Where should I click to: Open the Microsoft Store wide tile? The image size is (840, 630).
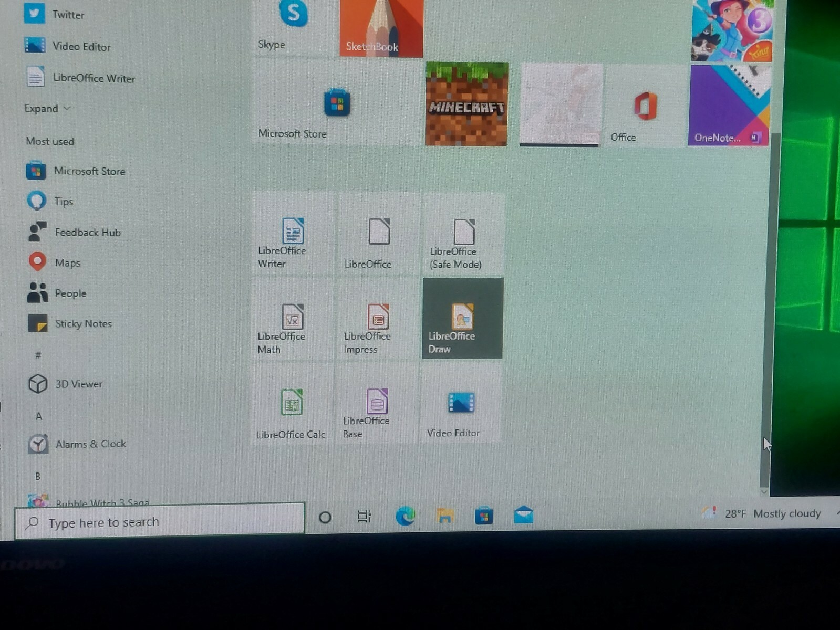[337, 101]
